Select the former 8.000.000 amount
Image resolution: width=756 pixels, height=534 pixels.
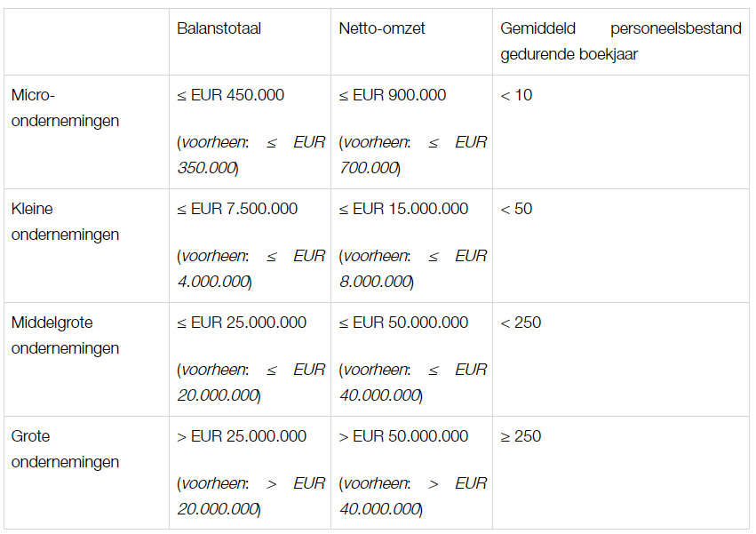pyautogui.click(x=375, y=282)
